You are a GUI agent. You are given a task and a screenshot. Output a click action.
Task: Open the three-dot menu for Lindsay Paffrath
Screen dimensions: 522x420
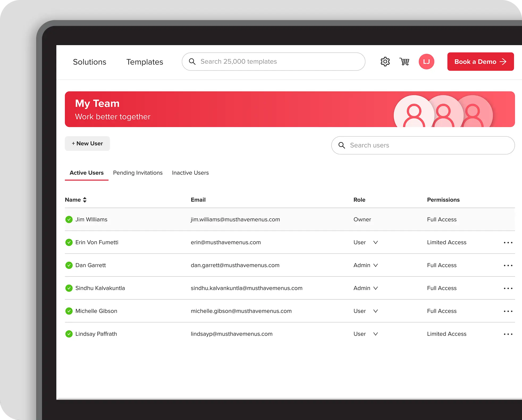click(x=508, y=334)
